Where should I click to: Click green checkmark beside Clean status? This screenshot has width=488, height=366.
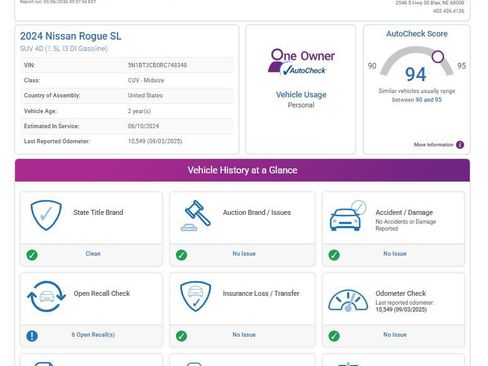(32, 255)
